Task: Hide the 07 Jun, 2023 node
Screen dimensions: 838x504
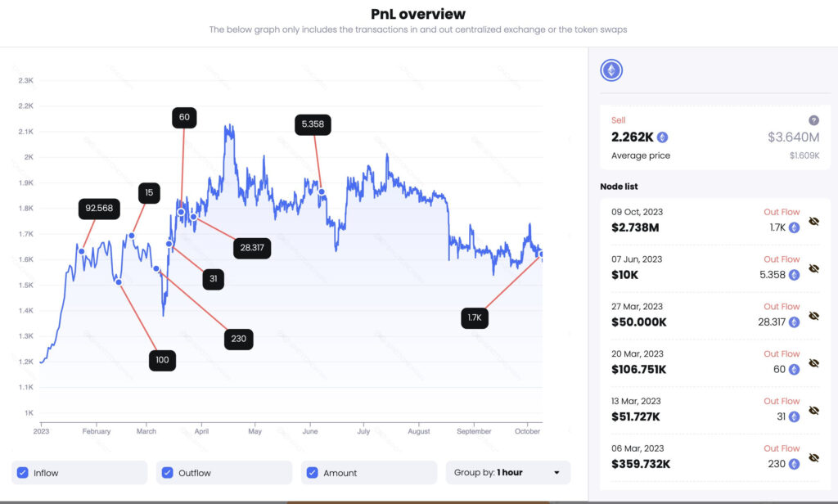Action: click(813, 268)
